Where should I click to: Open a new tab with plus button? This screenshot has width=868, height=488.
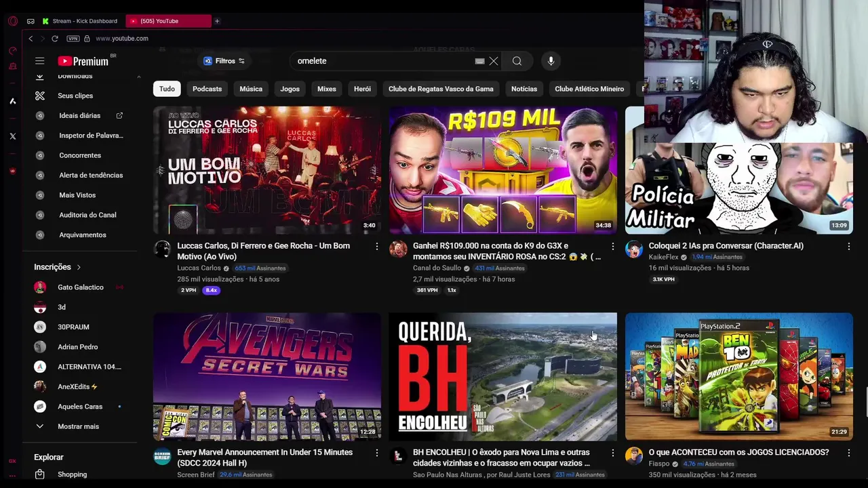217,21
